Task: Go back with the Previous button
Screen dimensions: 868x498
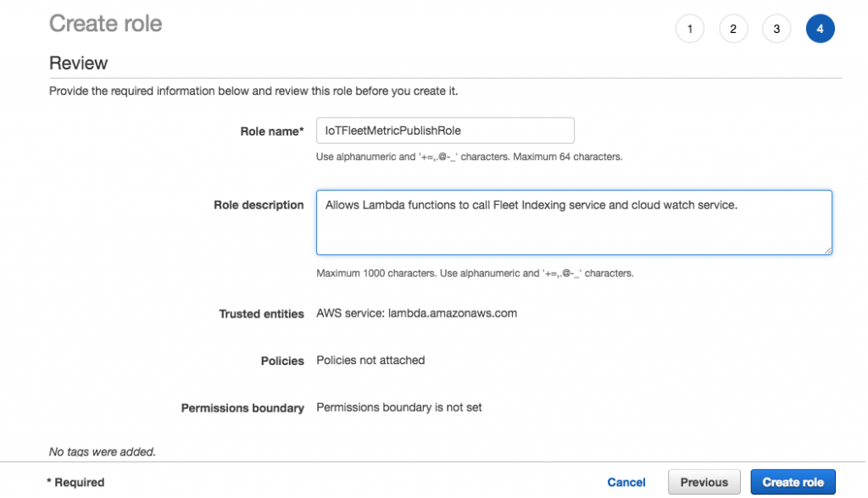Action: pyautogui.click(x=704, y=482)
